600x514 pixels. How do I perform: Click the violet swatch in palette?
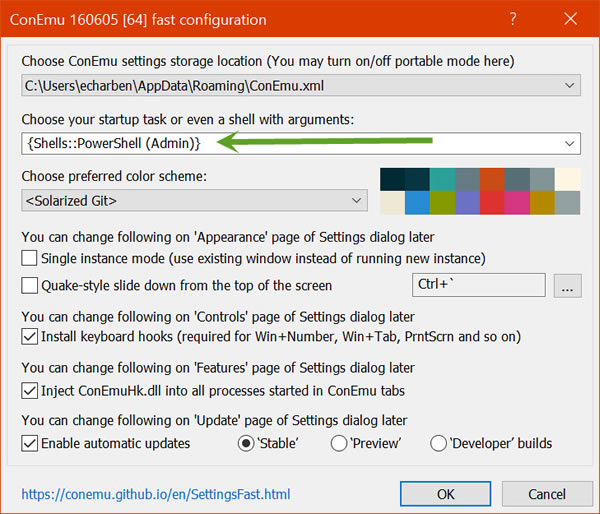[467, 202]
